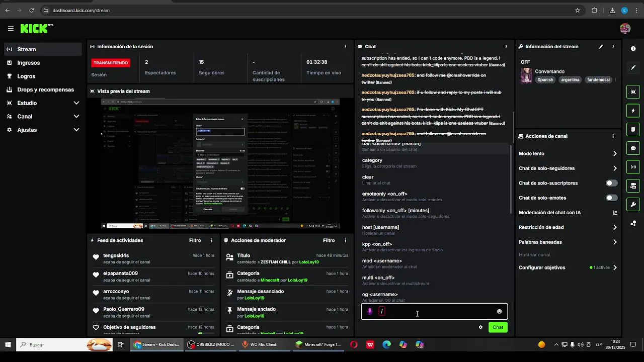Image resolution: width=644 pixels, height=362 pixels.
Task: Go to Stream in the left sidebar
Action: pos(43,49)
